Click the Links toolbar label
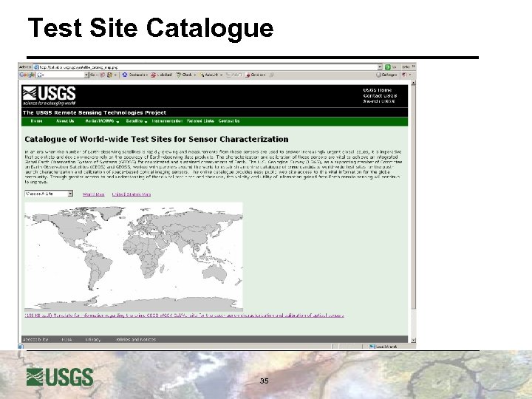Screen dimensions: 532x399 (406, 67)
